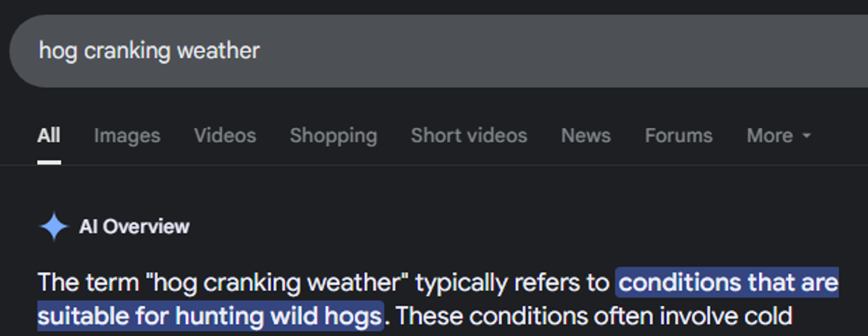Screen dimensions: 868x336
Task: Select the All results tab
Action: point(49,136)
